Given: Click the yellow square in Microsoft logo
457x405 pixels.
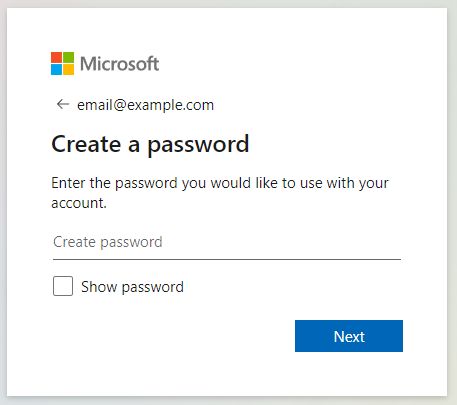Looking at the screenshot, I should pos(69,69).
